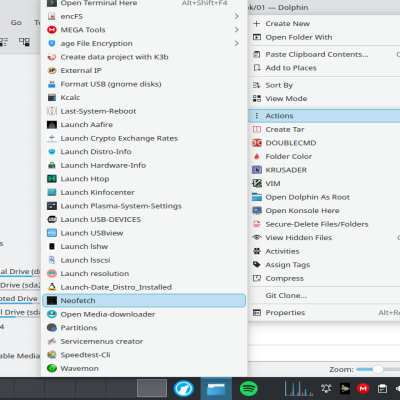
Task: Open the Go menu in Dolphin
Action: point(16,23)
